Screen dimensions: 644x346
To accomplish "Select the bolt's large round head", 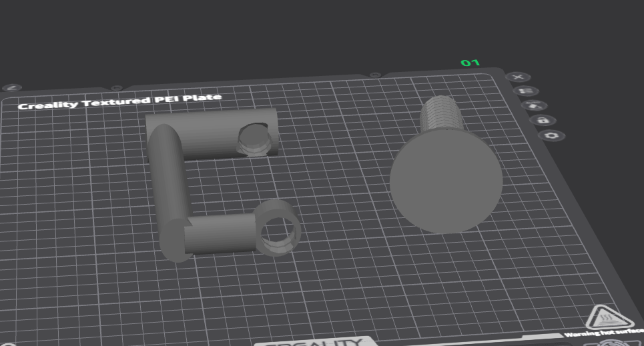I will pos(446,181).
